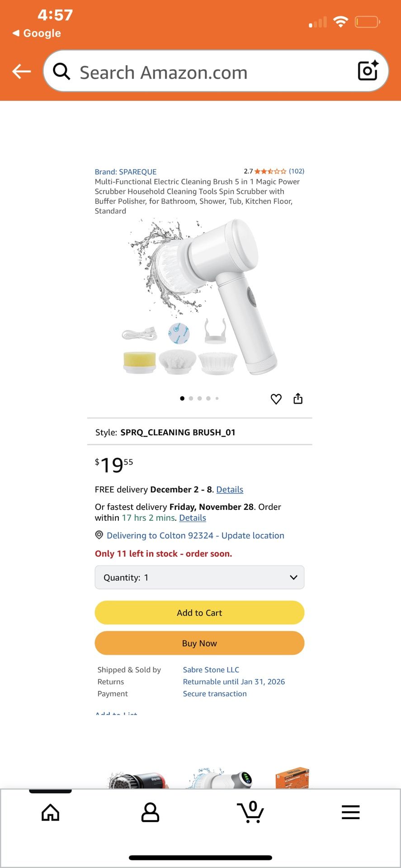The height and width of the screenshot is (868, 401).
Task: Open the hamburger menu in bottom bar
Action: (x=350, y=812)
